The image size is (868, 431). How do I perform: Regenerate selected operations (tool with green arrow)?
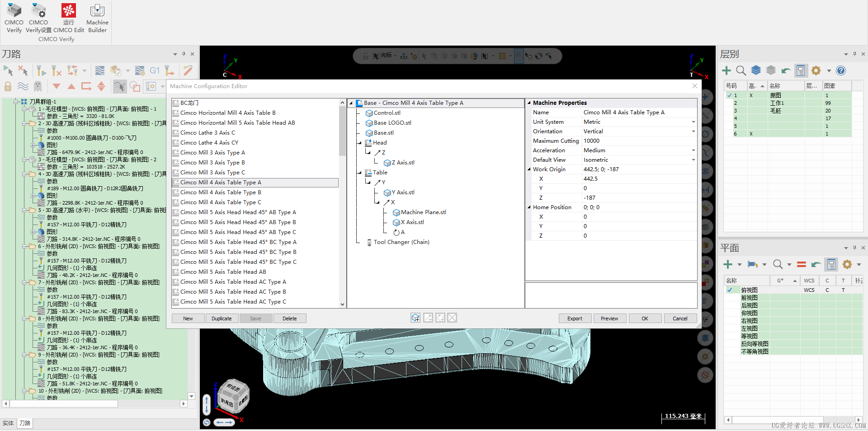41,70
